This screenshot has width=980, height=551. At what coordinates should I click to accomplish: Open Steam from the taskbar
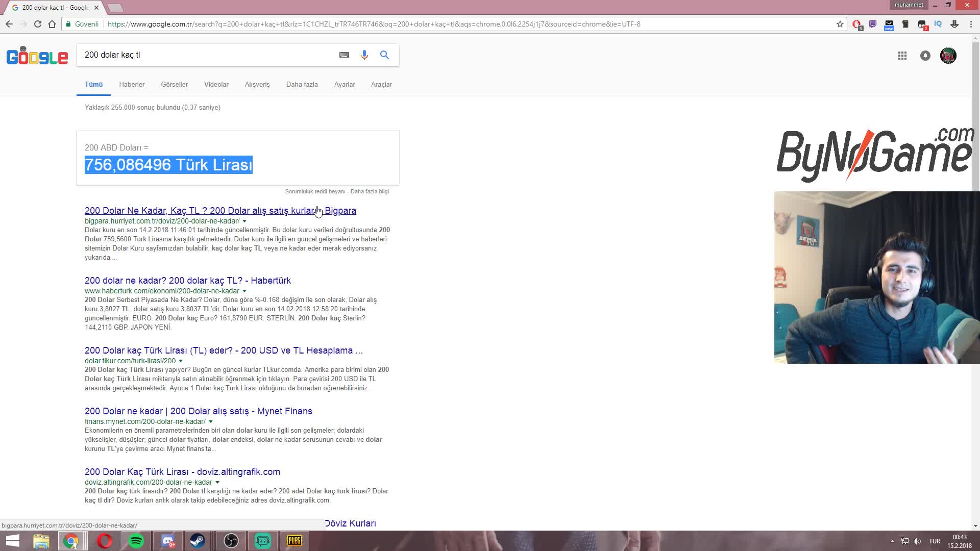pos(199,541)
